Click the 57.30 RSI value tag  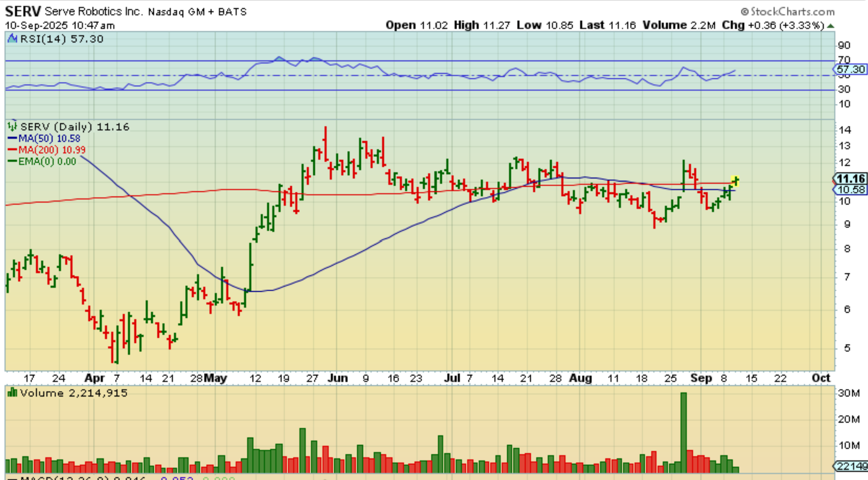coord(851,69)
